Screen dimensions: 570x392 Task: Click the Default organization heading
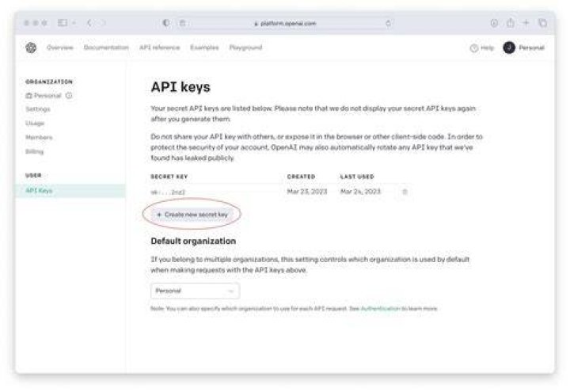(x=193, y=241)
